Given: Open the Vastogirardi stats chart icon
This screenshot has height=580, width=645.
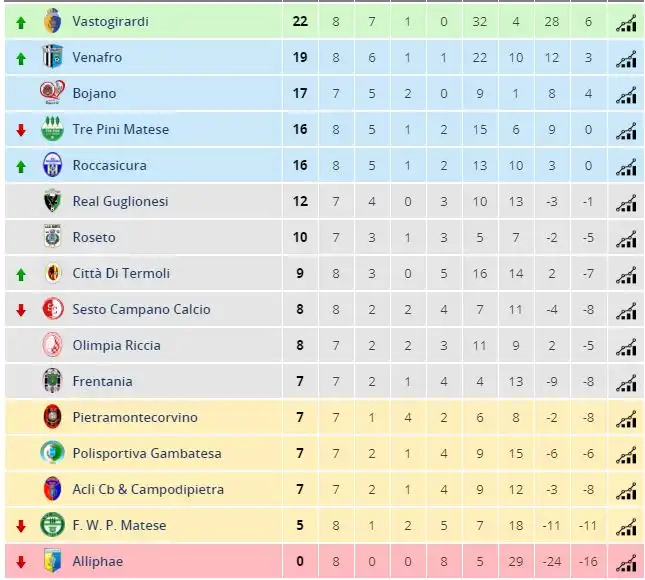Looking at the screenshot, I should 626,23.
